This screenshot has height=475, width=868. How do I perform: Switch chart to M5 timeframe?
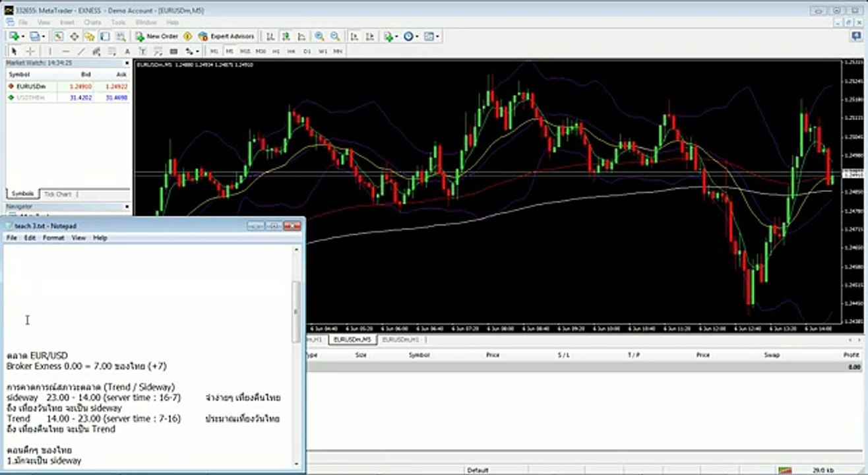pos(230,51)
